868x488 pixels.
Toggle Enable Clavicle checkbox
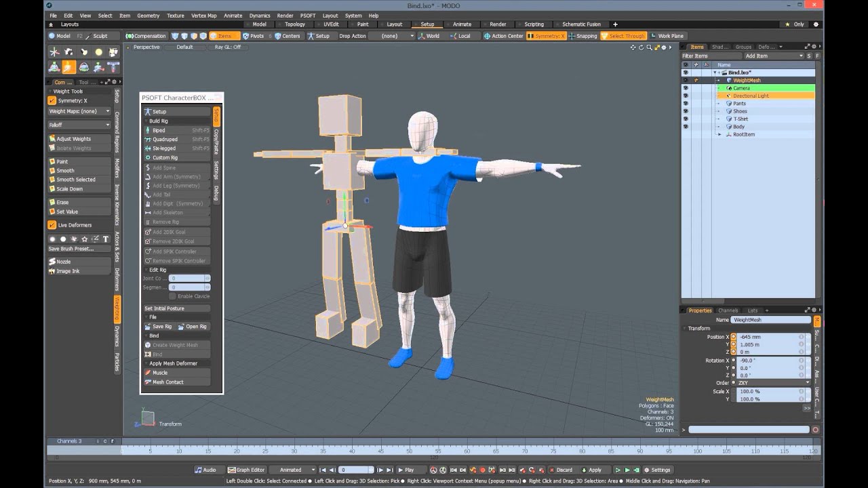tap(172, 296)
